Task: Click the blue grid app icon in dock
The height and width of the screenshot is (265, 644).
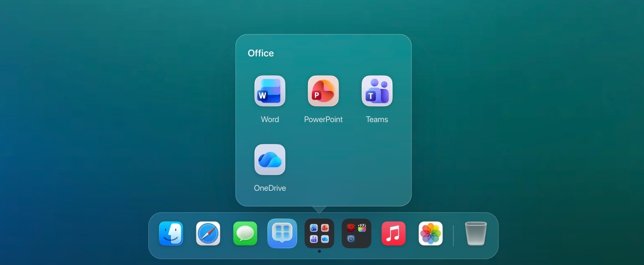Action: pyautogui.click(x=282, y=233)
